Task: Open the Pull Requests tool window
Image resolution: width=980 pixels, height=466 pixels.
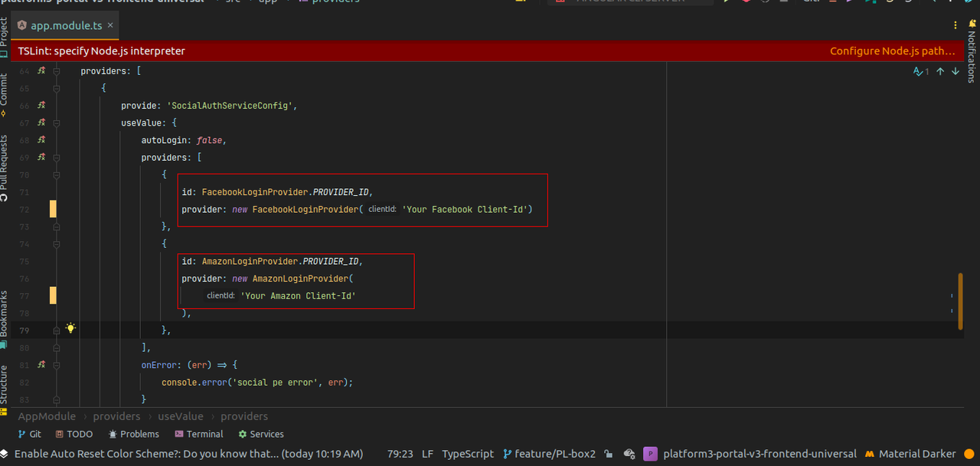Action: [5, 168]
